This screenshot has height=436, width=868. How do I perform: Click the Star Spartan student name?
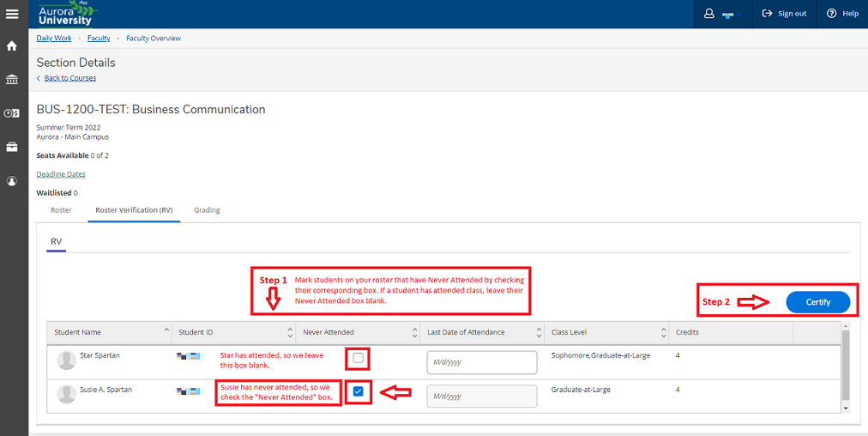99,355
